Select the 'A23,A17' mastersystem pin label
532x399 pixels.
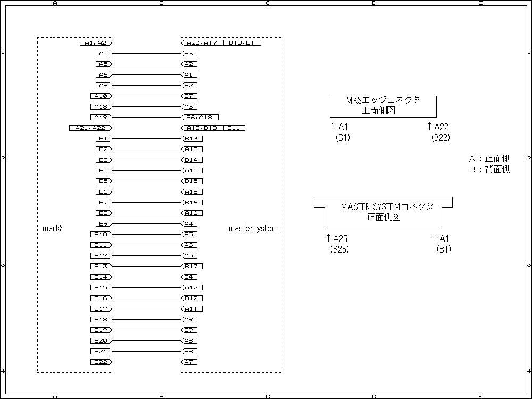pos(202,43)
